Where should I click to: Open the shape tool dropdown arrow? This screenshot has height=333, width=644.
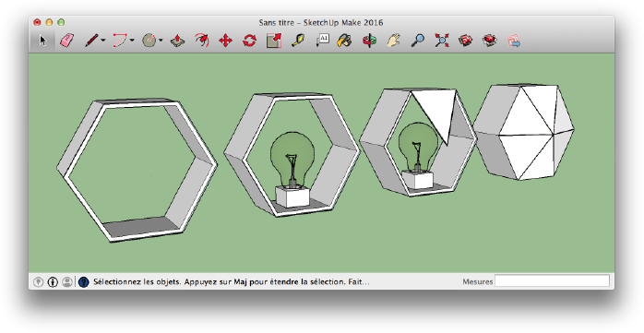[161, 41]
